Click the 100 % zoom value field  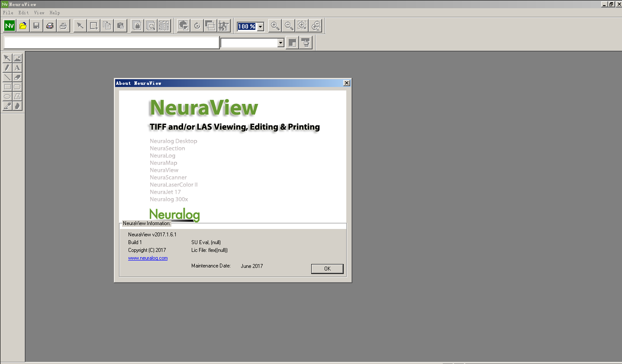tap(247, 27)
